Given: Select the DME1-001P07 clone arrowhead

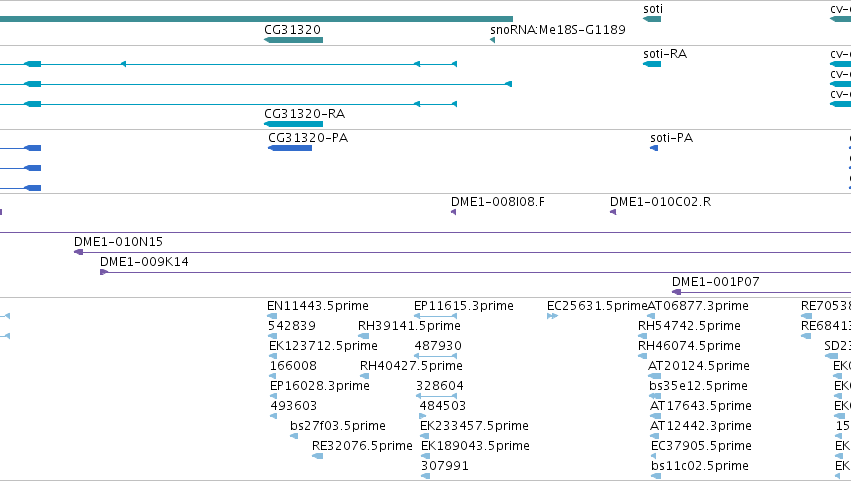Looking at the screenshot, I should pos(676,293).
